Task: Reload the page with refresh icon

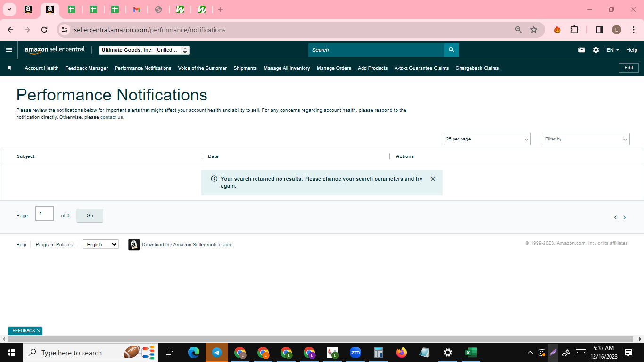Action: [44, 30]
